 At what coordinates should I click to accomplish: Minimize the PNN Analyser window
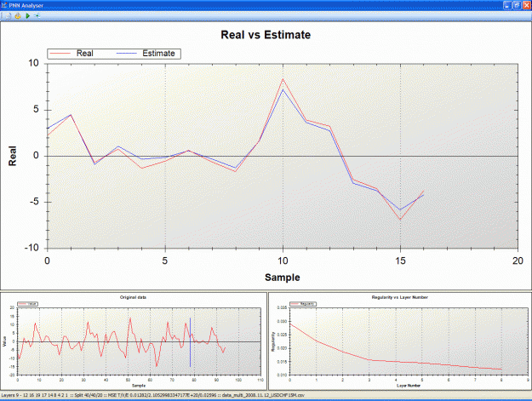[507, 5]
